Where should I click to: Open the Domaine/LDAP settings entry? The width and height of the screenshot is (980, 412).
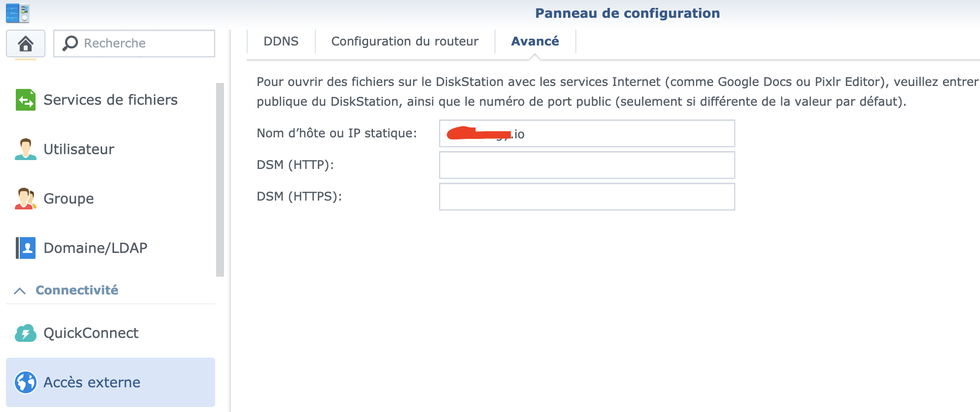(95, 248)
